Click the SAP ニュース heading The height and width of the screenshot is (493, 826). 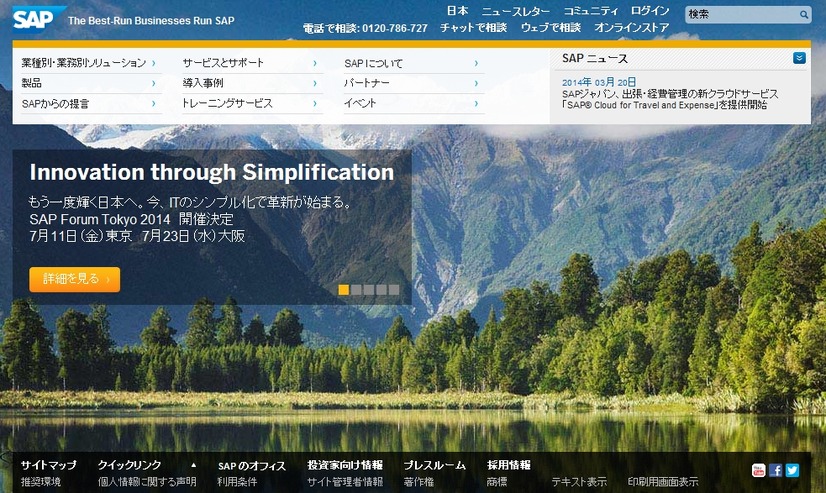(595, 58)
